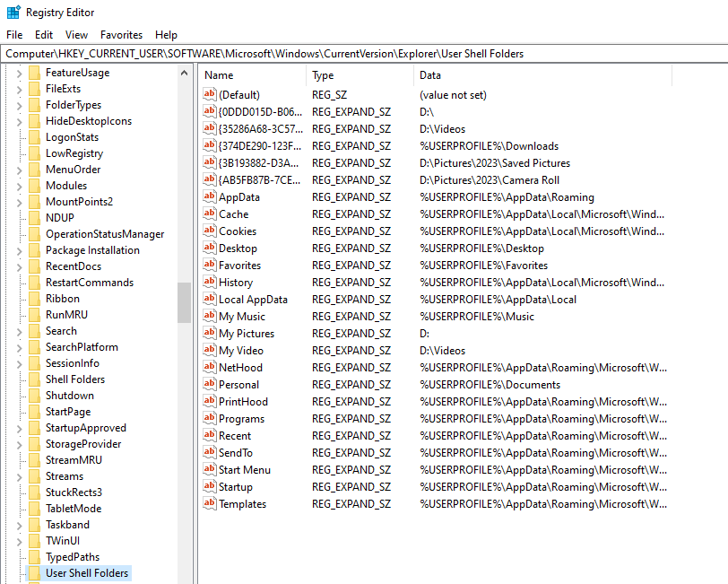This screenshot has width=728, height=584.
Task: Click the Local AppData value icon
Action: point(210,300)
